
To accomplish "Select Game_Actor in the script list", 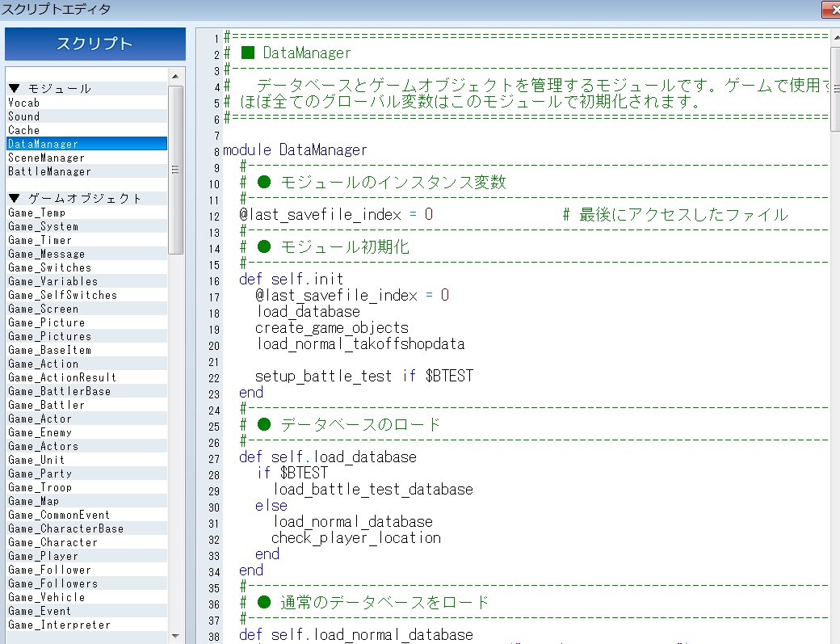I will click(86, 419).
